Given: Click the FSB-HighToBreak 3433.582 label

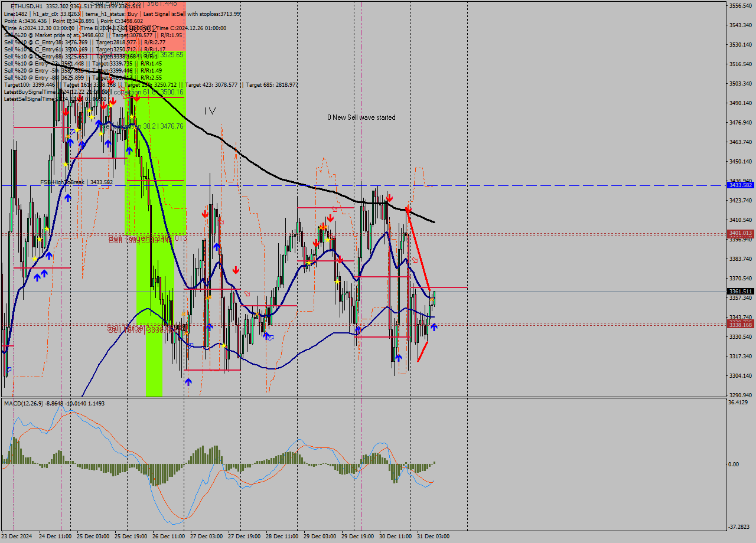Looking at the screenshot, I should 76,182.
